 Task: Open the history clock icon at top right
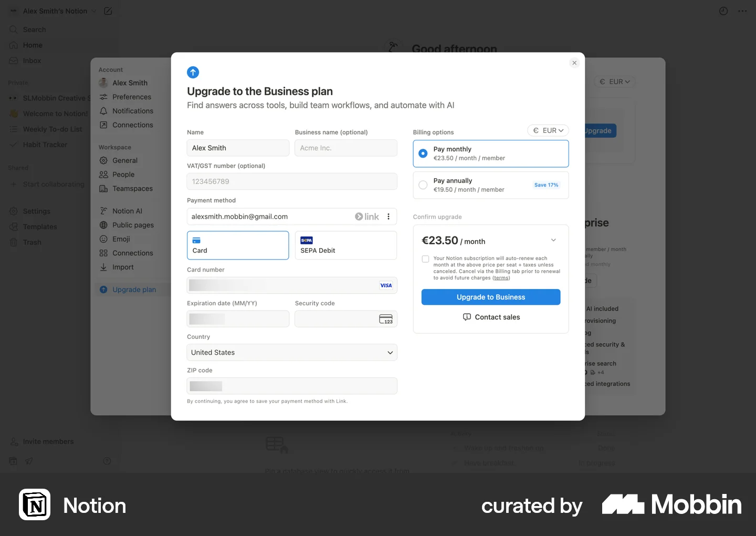tap(723, 11)
